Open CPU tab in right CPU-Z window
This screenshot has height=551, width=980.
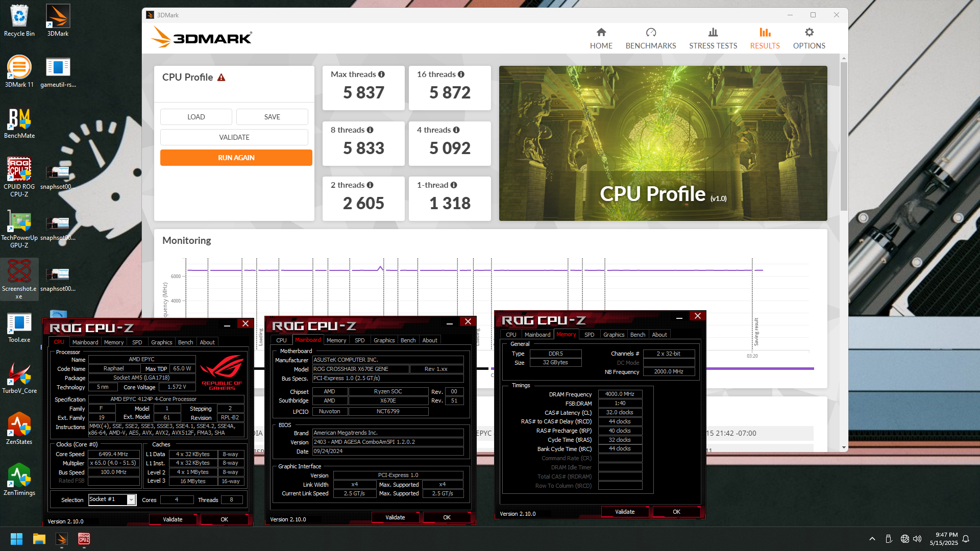pyautogui.click(x=511, y=335)
